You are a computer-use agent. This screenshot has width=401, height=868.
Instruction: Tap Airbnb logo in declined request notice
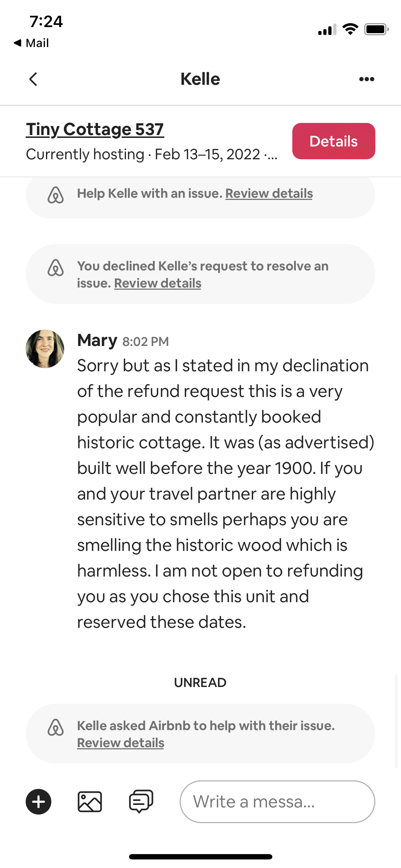click(x=56, y=268)
